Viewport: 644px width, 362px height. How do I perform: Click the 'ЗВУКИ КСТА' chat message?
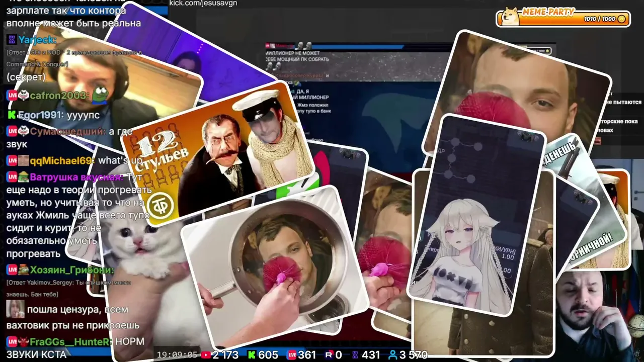pos(36,354)
